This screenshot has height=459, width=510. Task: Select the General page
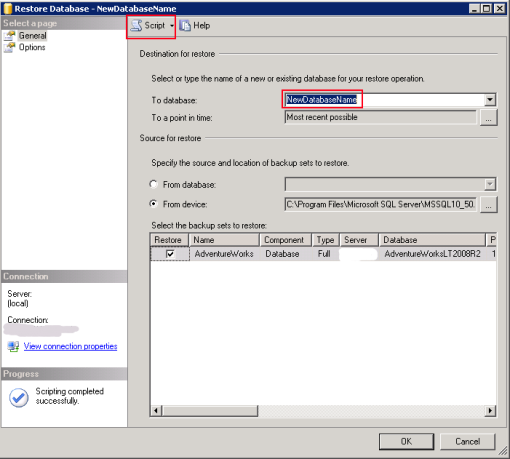tap(32, 35)
